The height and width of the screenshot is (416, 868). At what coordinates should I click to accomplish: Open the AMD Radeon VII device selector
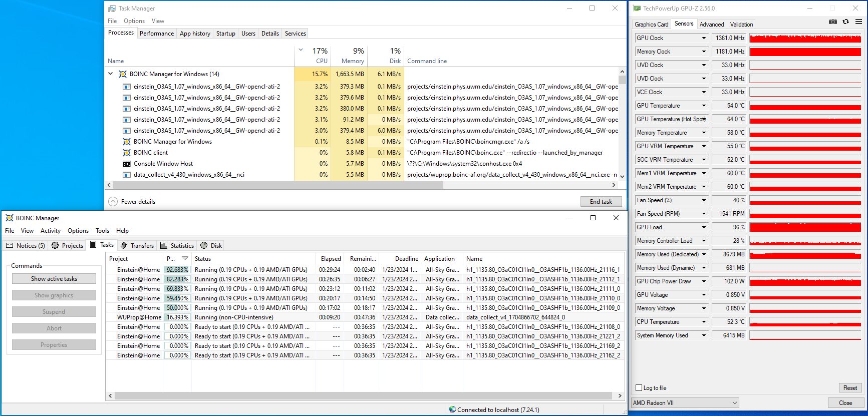point(685,402)
